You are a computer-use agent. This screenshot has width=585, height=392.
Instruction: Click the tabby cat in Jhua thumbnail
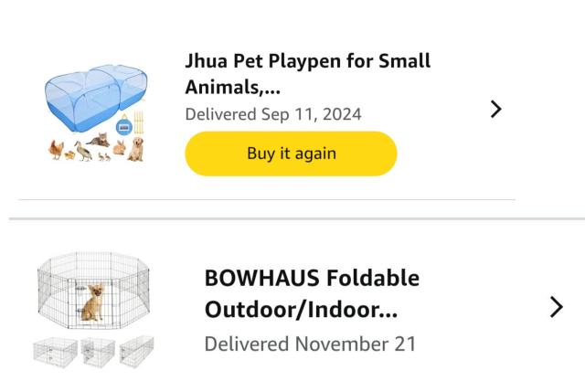click(x=100, y=140)
